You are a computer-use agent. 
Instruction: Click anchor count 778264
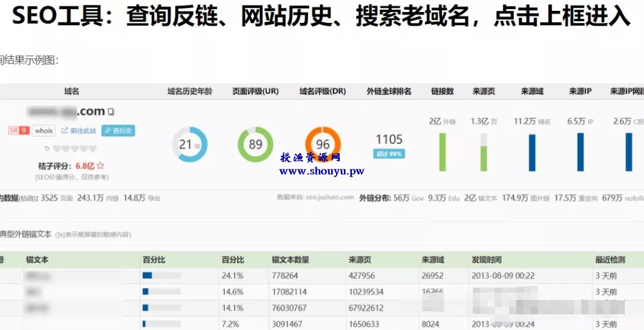point(285,276)
